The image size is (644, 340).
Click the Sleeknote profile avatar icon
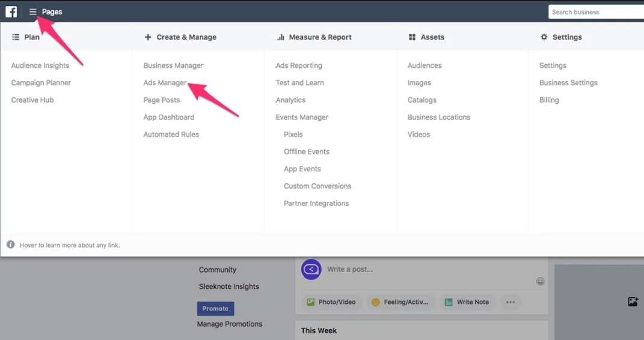[311, 270]
